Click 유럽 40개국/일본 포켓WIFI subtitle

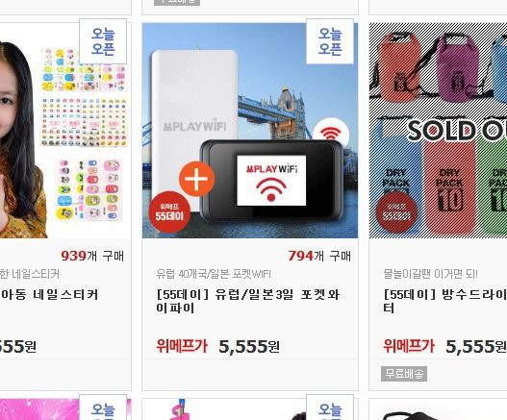[214, 274]
